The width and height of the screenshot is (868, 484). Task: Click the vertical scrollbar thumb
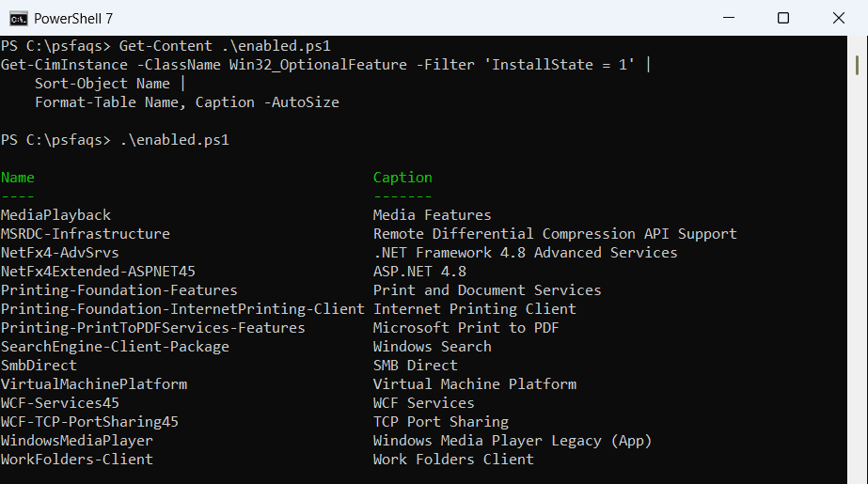coord(857,65)
